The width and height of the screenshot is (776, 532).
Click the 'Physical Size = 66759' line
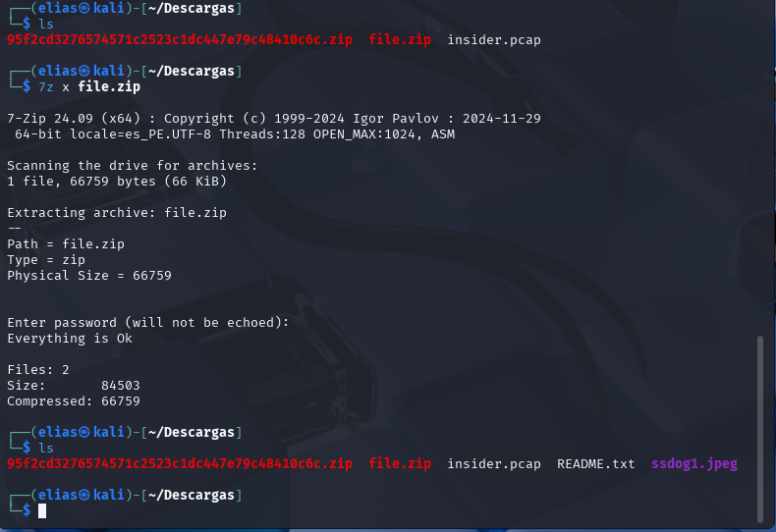(x=89, y=276)
